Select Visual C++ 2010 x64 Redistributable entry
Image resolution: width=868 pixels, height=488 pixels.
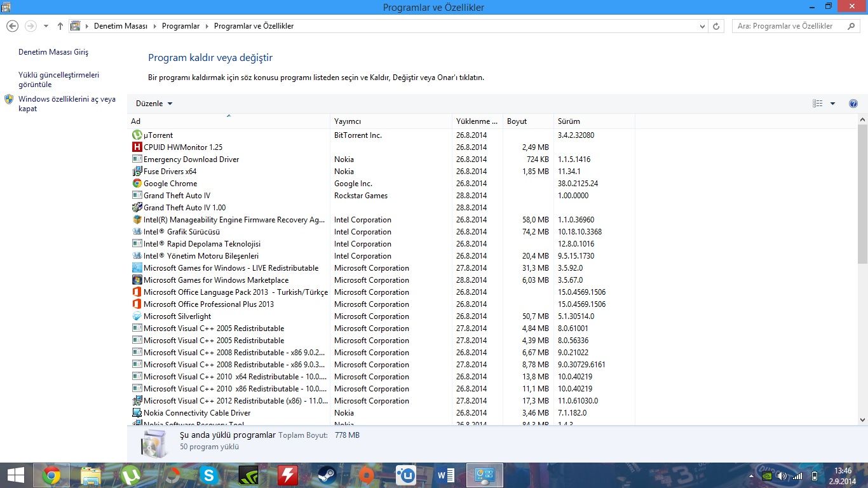(x=383, y=377)
